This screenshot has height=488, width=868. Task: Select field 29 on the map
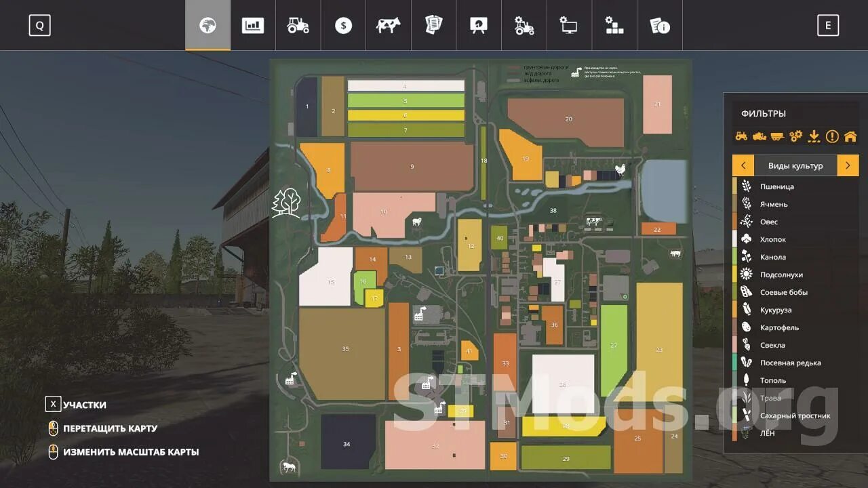click(566, 457)
